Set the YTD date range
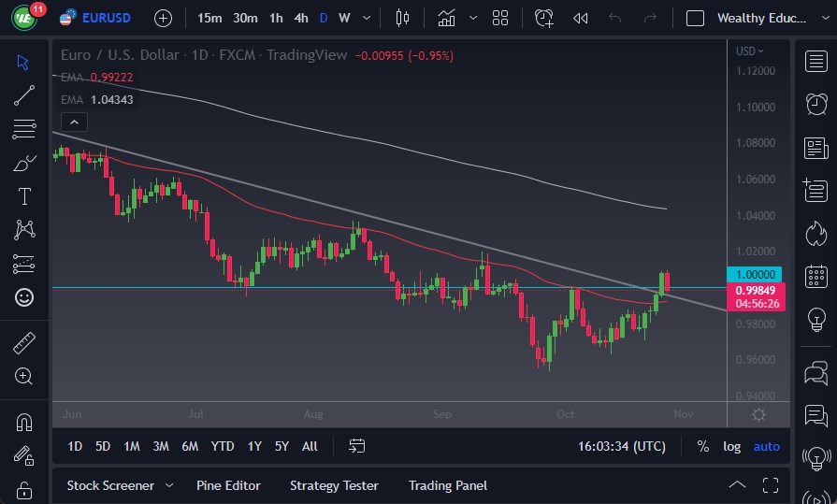The height and width of the screenshot is (504, 837). tap(223, 447)
